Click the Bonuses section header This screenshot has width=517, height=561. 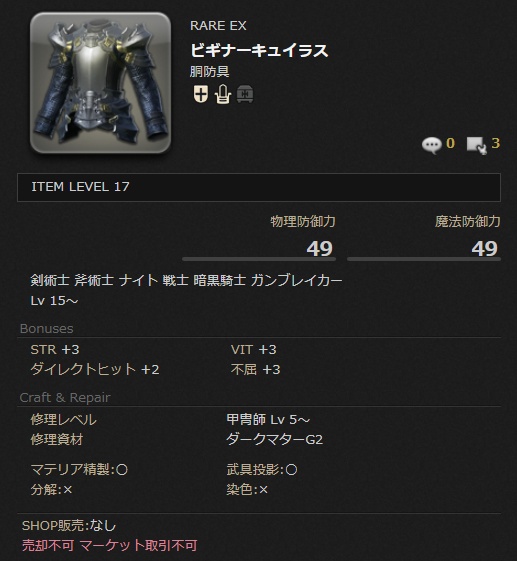tap(47, 329)
